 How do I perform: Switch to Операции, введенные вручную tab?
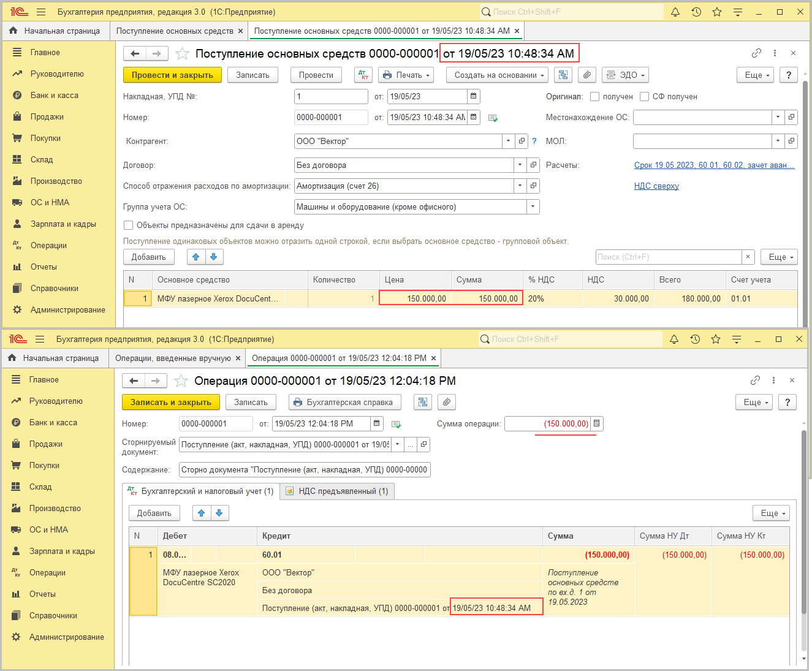173,358
